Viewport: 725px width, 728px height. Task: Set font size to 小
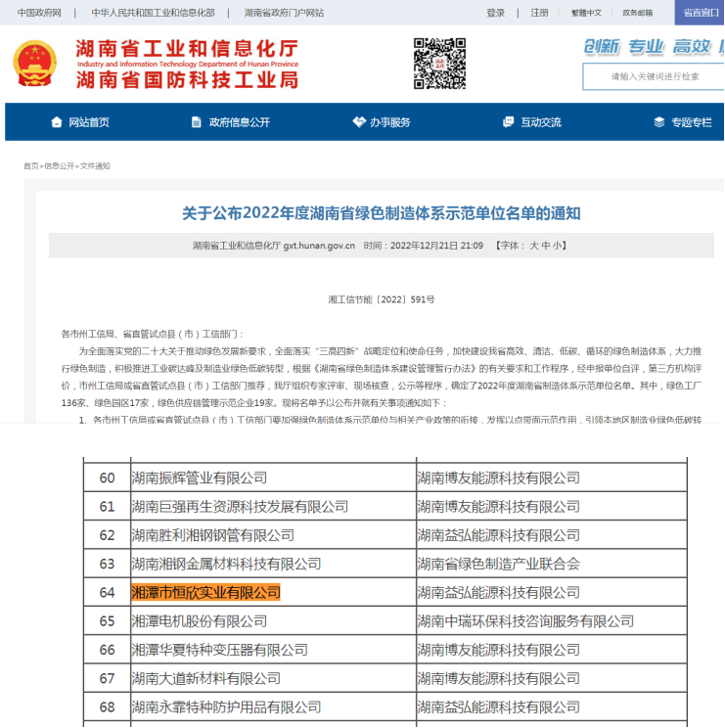558,246
